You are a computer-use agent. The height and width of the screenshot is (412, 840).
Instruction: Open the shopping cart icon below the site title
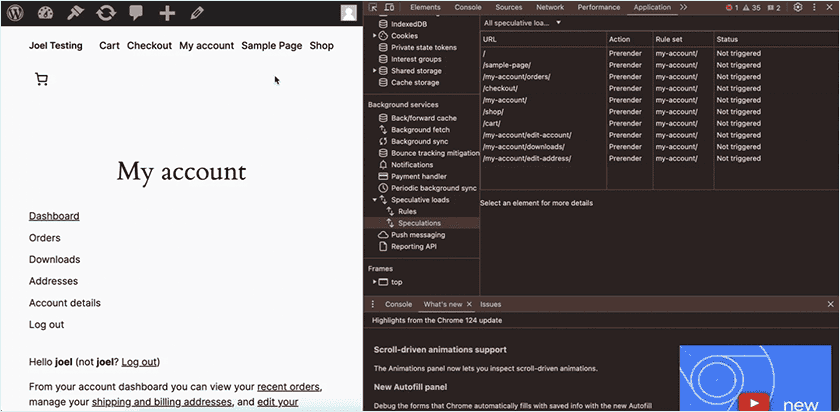(x=41, y=80)
